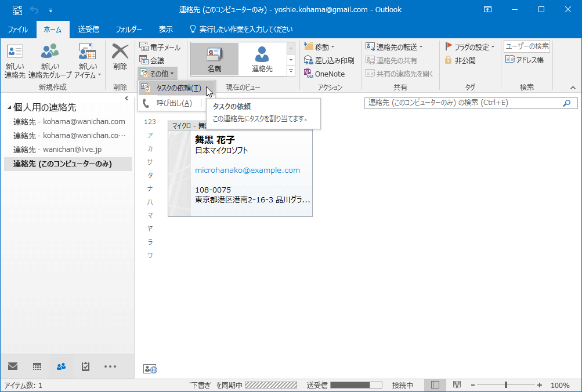582x392 pixels.
Task: Open the Calendar from the navigation bar
Action: tap(37, 366)
